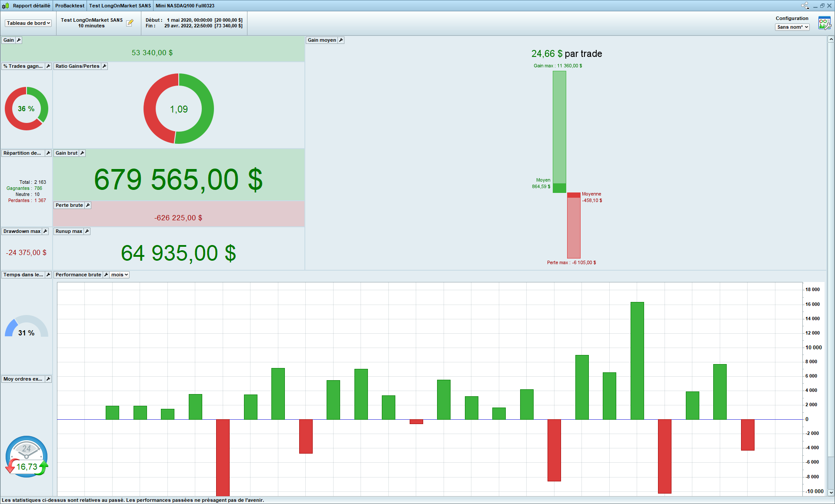Click the wrench icon beside Runup max

click(87, 231)
